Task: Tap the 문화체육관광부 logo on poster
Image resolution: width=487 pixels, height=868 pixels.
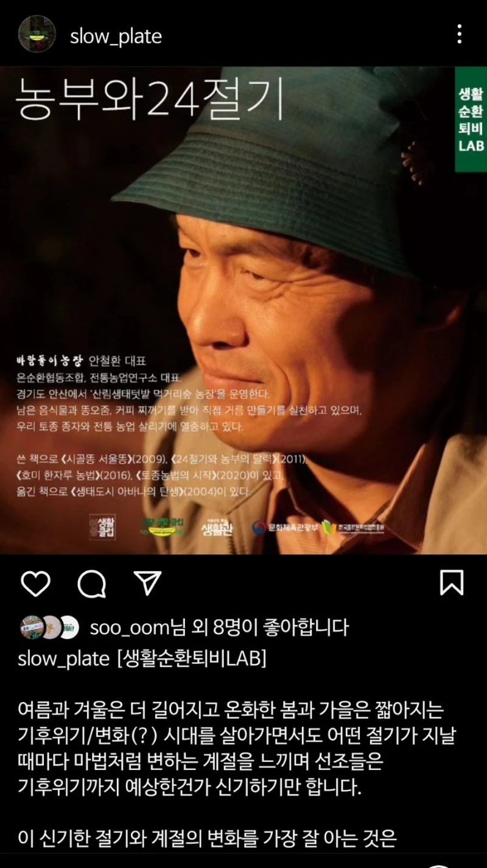Action: (x=286, y=526)
